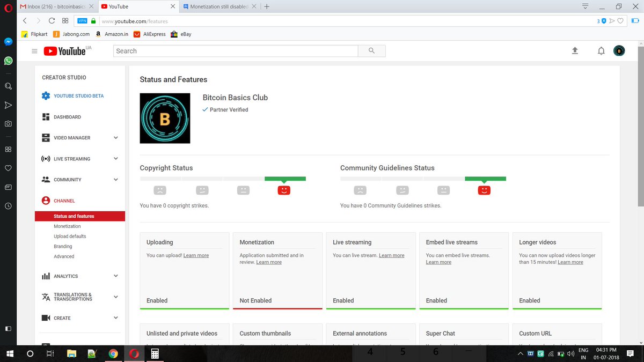Viewport: 644px width, 362px height.
Task: Open Chrome from the taskbar
Action: tap(113, 354)
